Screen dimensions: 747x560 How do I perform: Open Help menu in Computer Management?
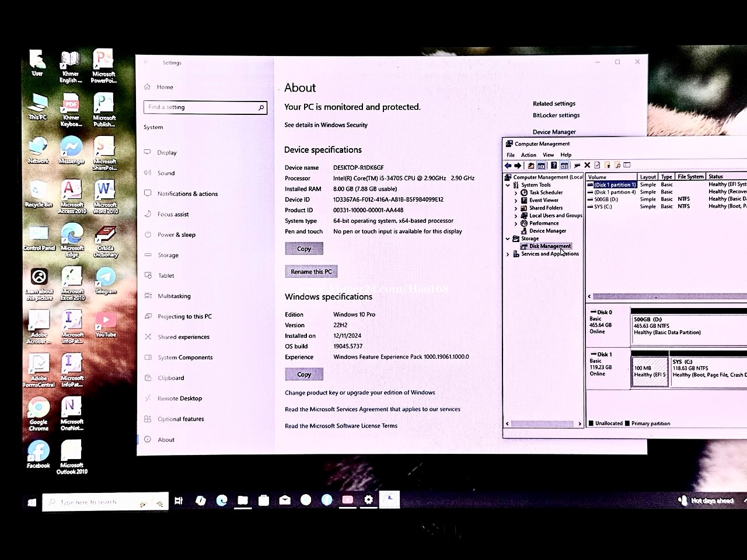click(566, 155)
